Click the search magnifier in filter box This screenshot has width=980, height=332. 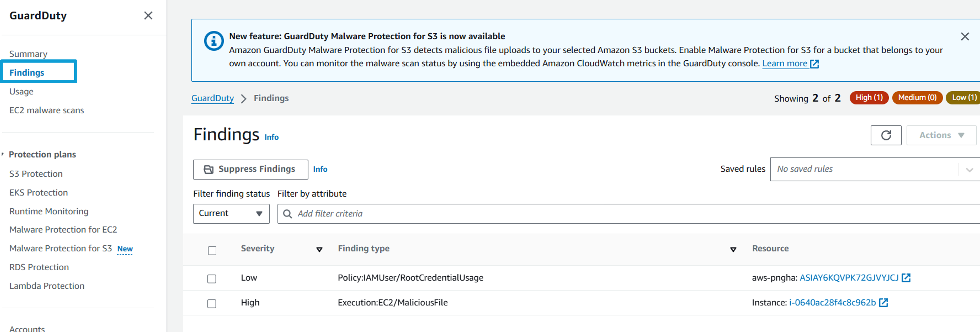[288, 214]
